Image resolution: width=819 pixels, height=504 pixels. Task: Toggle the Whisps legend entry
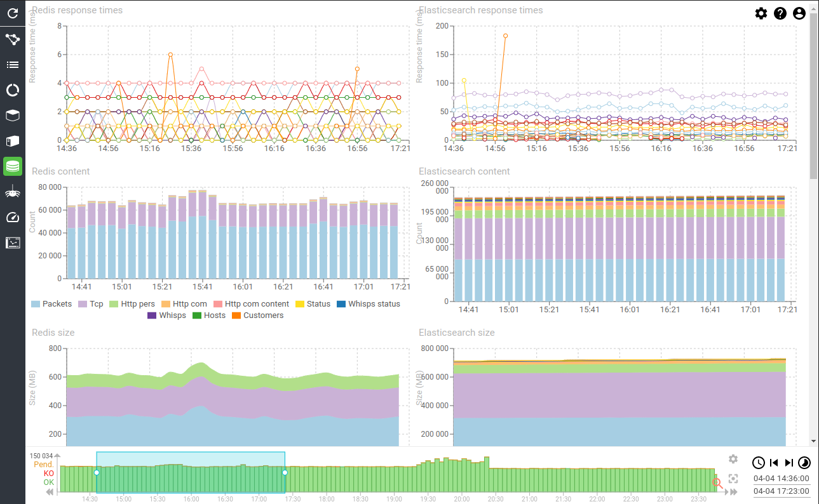(166, 315)
